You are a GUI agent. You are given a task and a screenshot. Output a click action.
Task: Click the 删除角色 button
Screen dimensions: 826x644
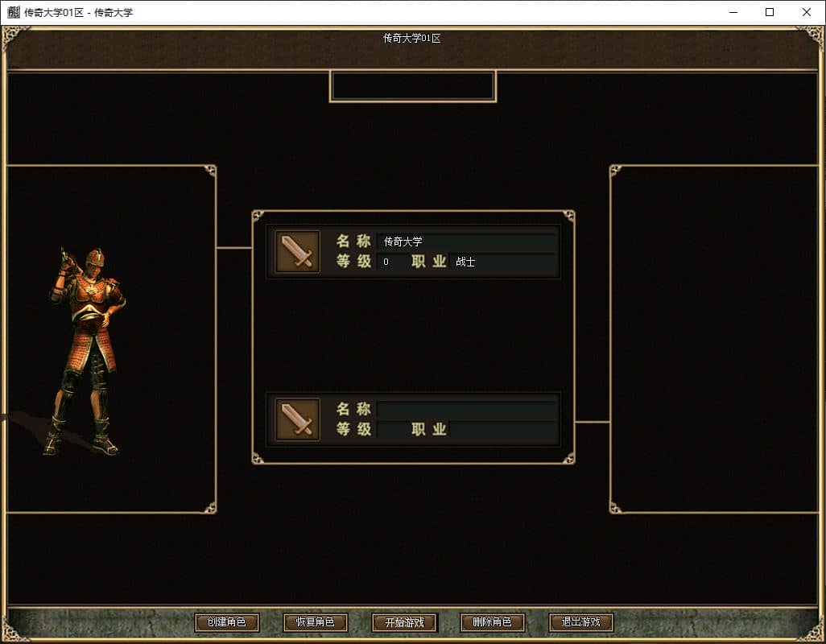click(493, 622)
